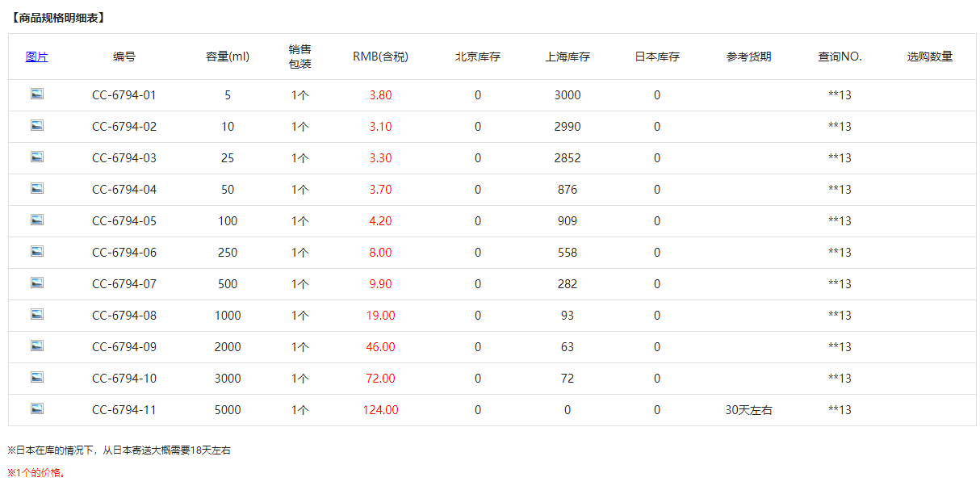Show the image icon for CC-6794-08
The image size is (980, 490).
[x=37, y=315]
